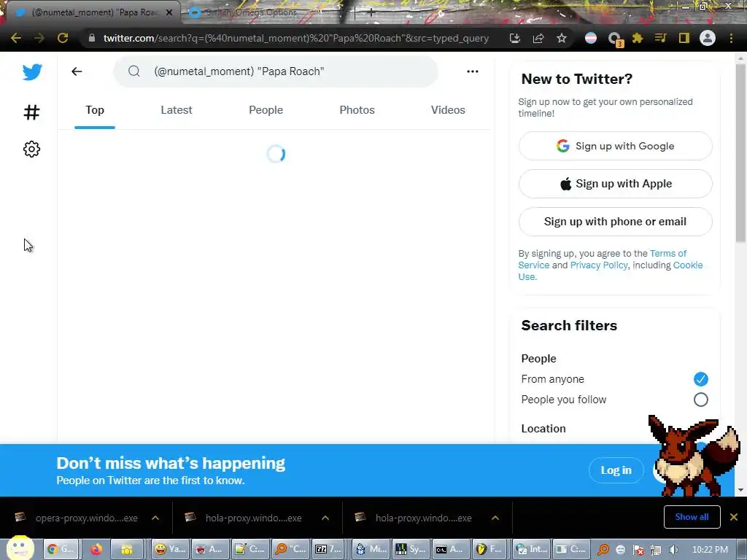Click the padlock site info icon
Image resolution: width=747 pixels, height=560 pixels.
point(92,38)
